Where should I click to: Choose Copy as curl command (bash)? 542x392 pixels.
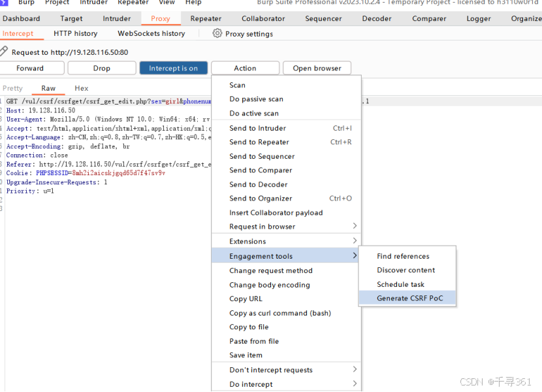click(x=287, y=313)
